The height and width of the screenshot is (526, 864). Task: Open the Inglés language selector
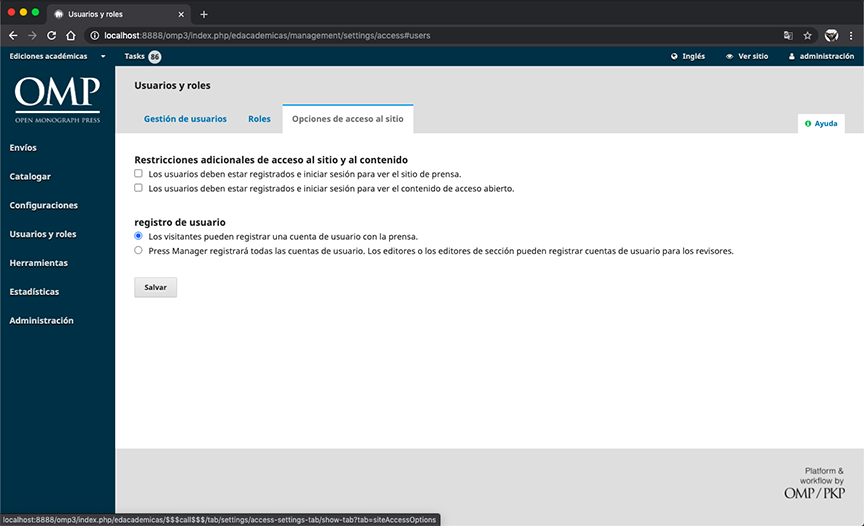coord(688,56)
